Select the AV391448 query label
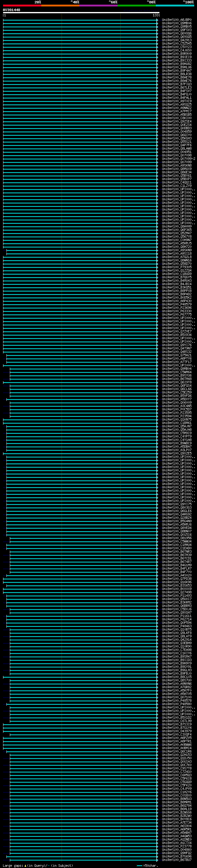This screenshot has height=868, width=197. [11, 10]
